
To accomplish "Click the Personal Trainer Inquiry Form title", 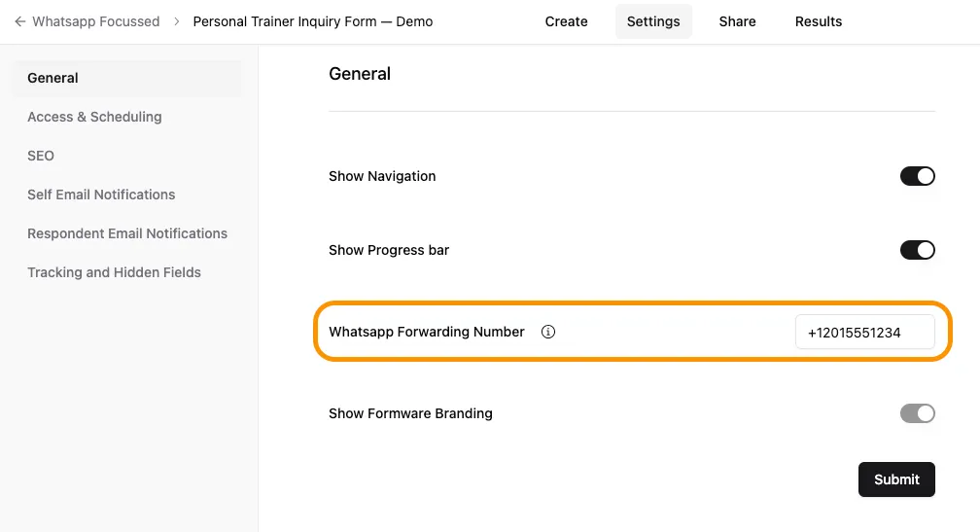I will click(313, 21).
